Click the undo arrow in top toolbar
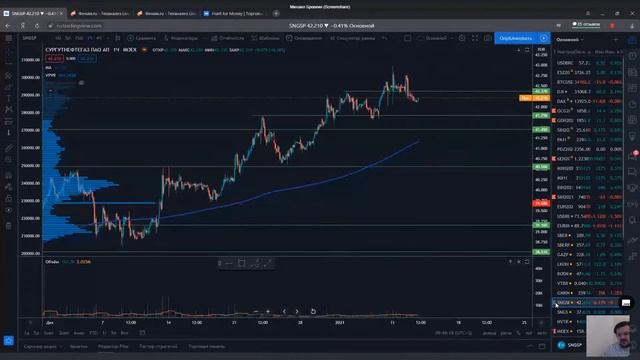This screenshot has width=640, height=360. coord(384,38)
